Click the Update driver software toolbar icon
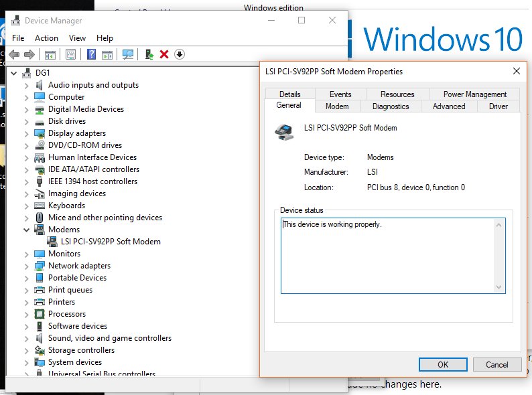 [x=149, y=54]
